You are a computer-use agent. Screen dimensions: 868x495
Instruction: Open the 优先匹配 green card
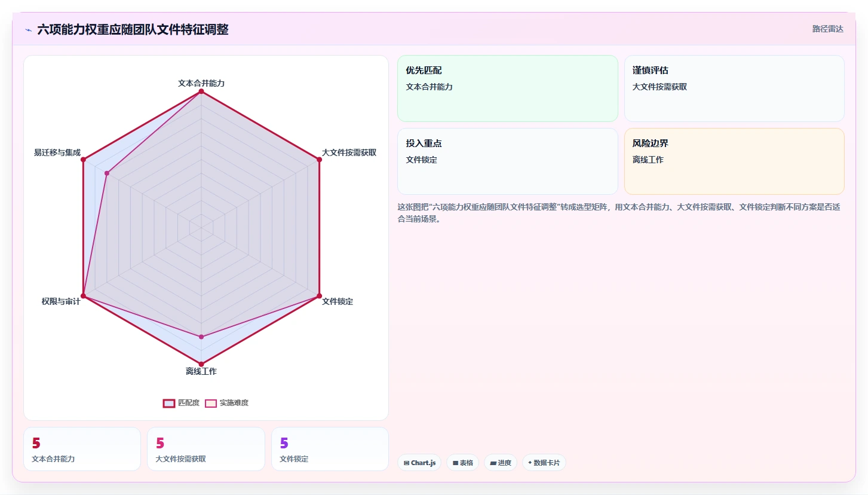pos(508,88)
